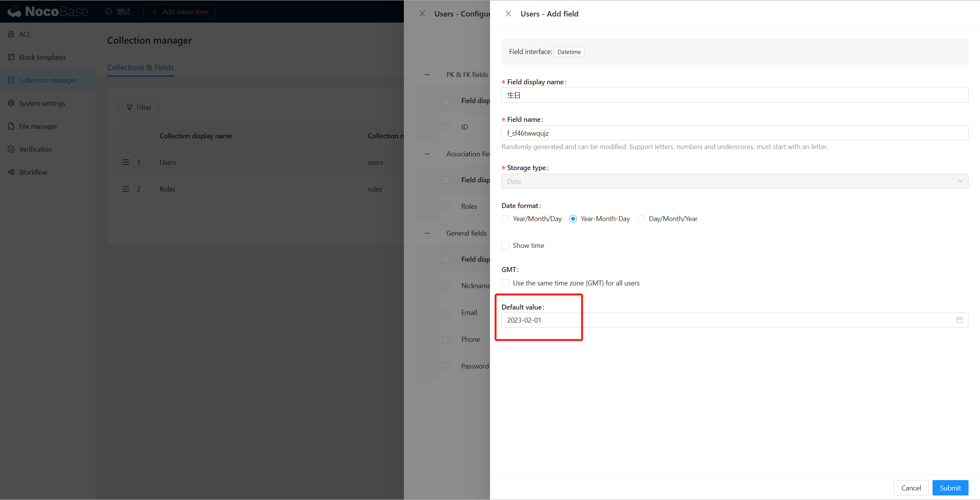Check the Phone field row checkbox
This screenshot has width=980, height=500.
point(446,339)
